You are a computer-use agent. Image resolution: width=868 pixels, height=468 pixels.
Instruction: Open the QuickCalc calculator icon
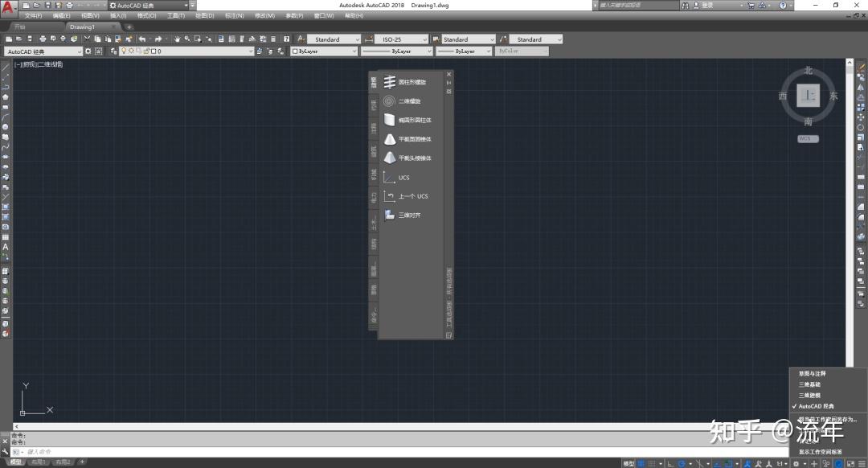point(273,39)
